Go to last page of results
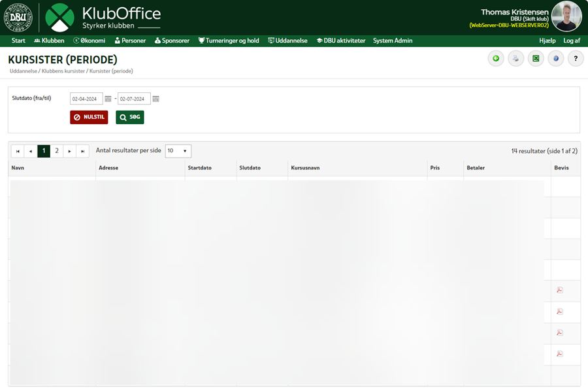This screenshot has width=588, height=391. [83, 151]
